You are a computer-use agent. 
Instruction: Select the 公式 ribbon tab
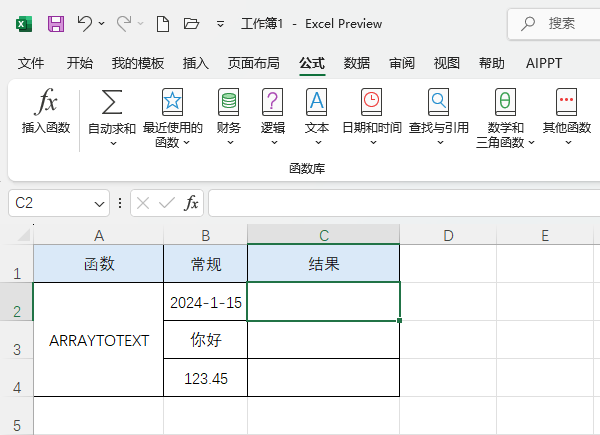coord(312,63)
